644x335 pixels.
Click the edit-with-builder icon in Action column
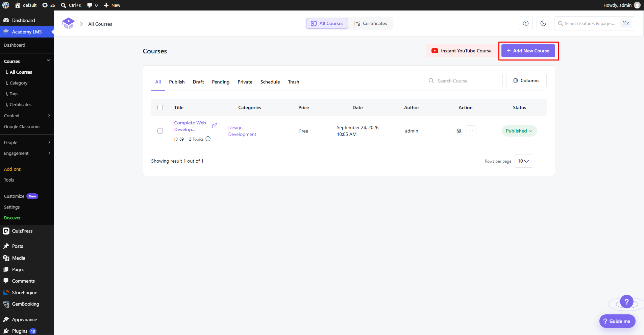459,131
